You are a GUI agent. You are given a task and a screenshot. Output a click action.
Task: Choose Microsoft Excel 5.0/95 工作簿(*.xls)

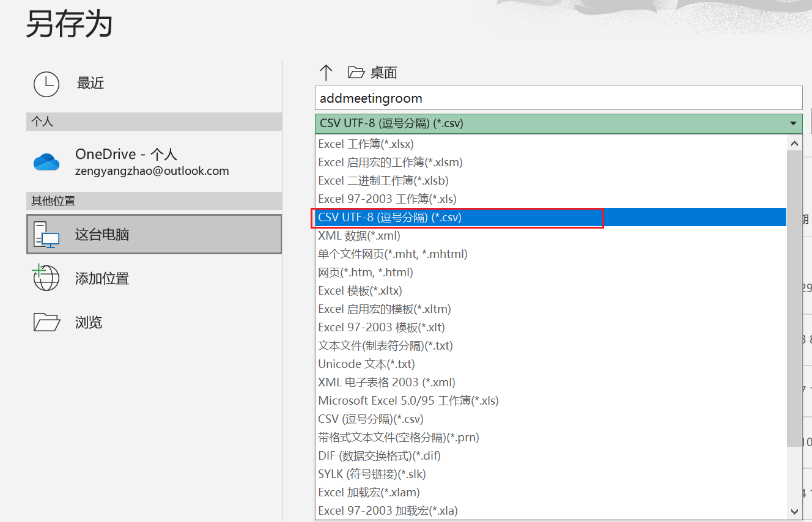click(x=551, y=401)
